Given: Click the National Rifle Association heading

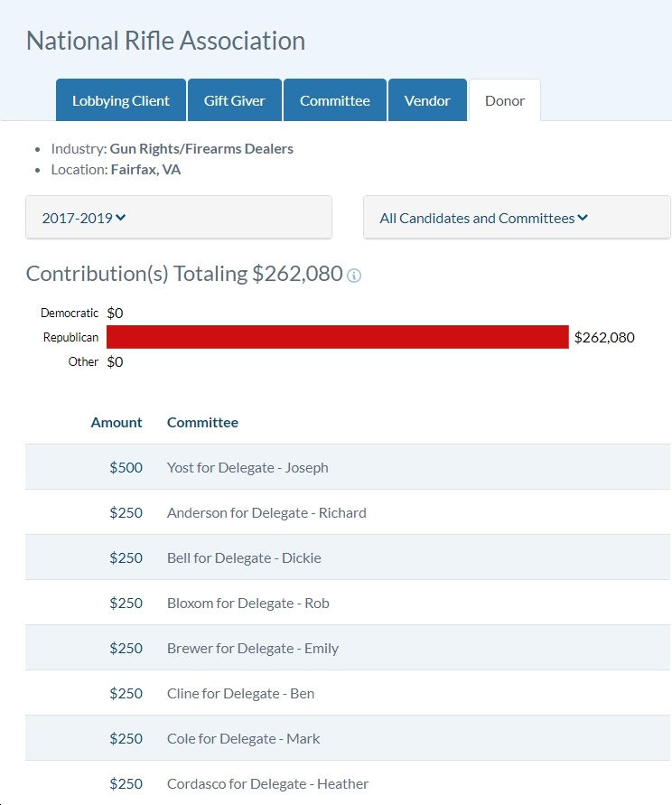Looking at the screenshot, I should pyautogui.click(x=166, y=41).
